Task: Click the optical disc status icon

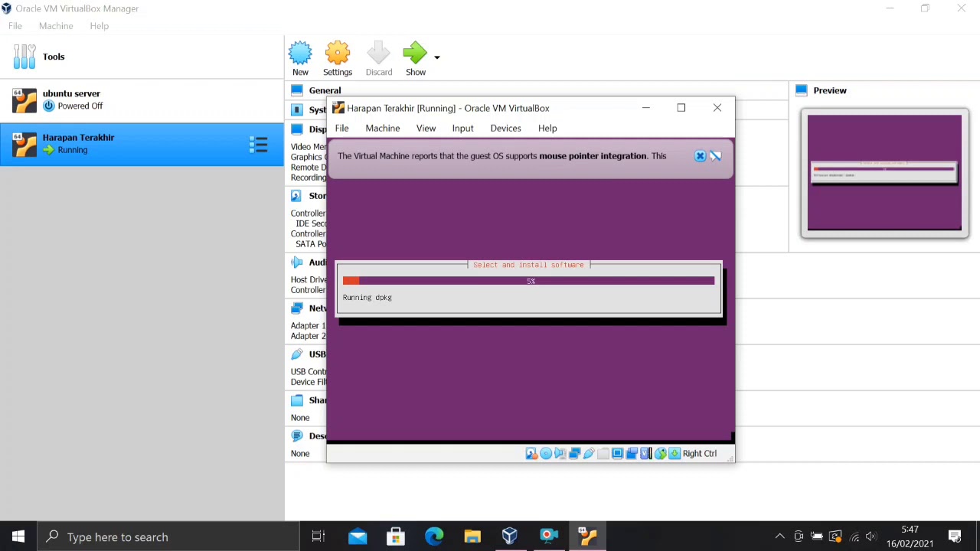Action: click(x=546, y=454)
